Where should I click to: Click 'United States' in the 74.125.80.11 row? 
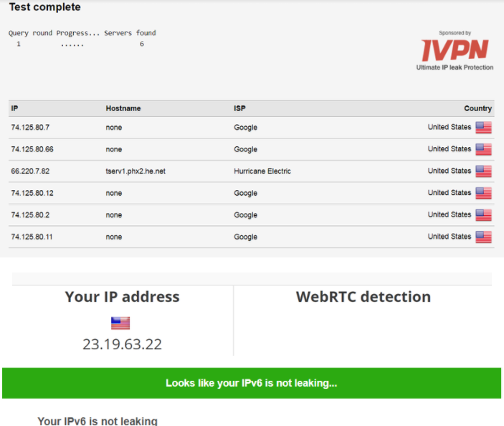(x=450, y=237)
